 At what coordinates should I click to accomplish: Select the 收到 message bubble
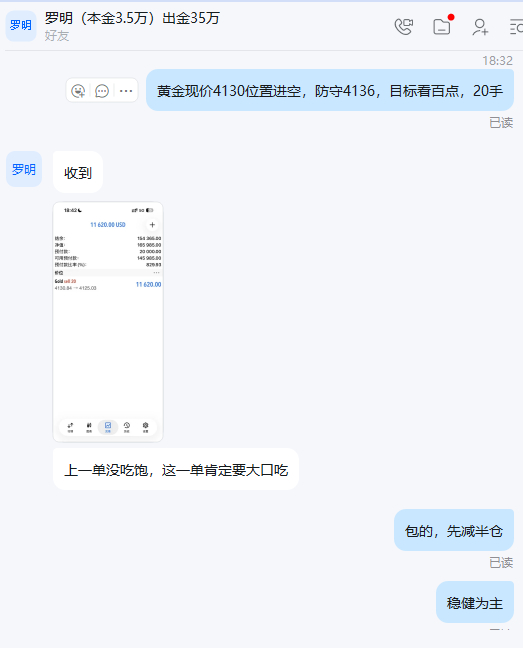[78, 172]
